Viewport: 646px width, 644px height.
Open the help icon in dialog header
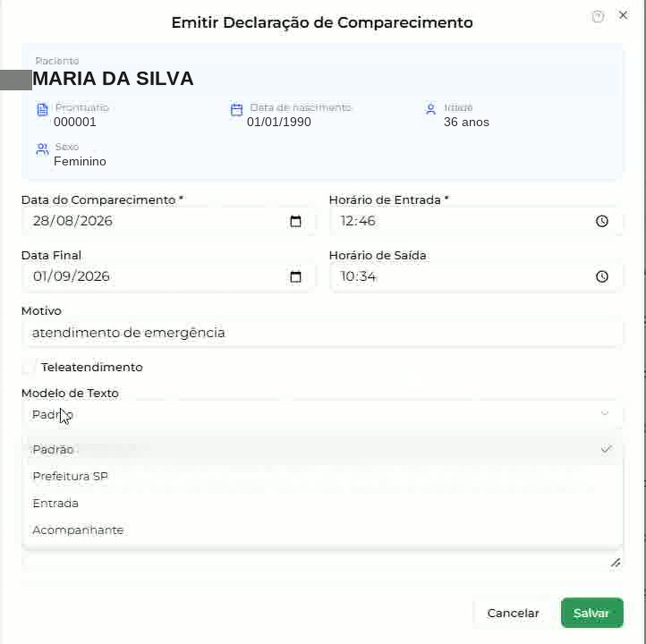(598, 17)
